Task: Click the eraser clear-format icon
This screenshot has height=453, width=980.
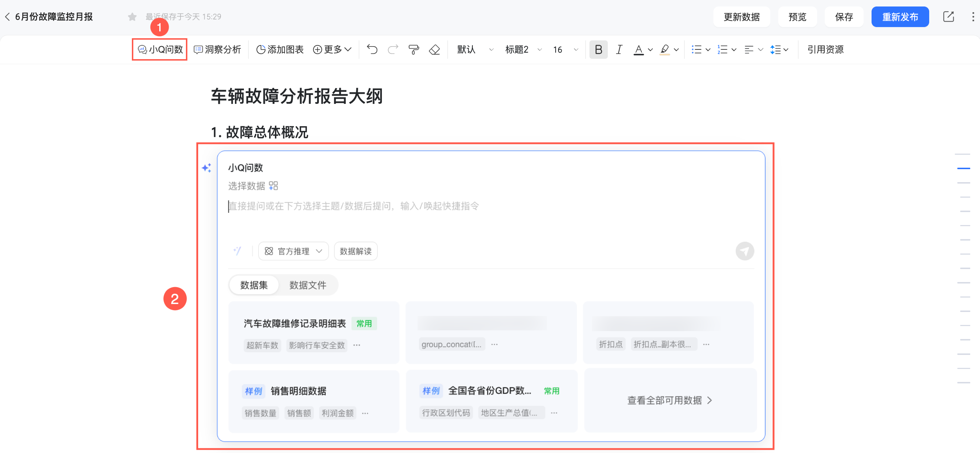Action: (x=434, y=49)
